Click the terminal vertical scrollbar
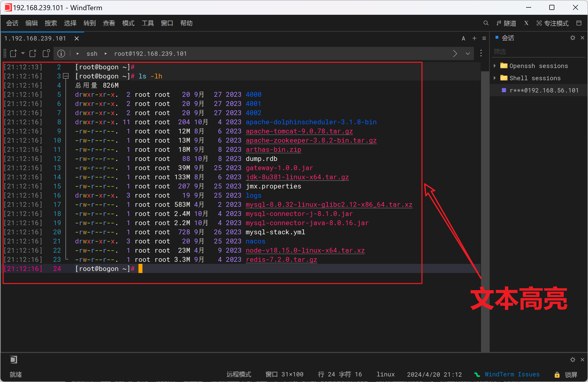 pos(485,211)
